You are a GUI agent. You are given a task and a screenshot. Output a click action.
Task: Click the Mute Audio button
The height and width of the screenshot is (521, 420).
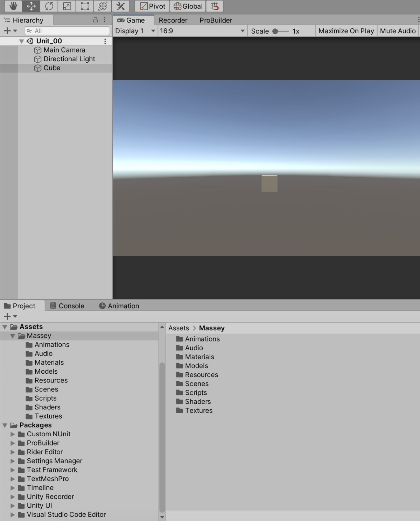click(398, 31)
